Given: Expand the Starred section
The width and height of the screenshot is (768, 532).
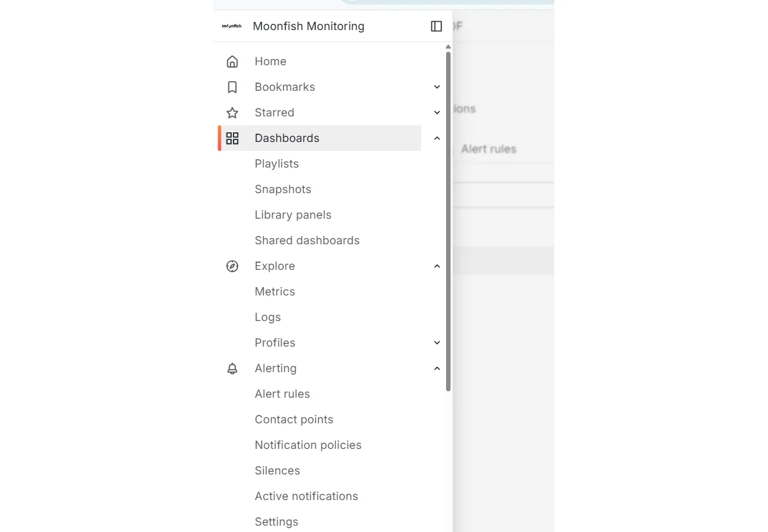Looking at the screenshot, I should click(x=436, y=112).
